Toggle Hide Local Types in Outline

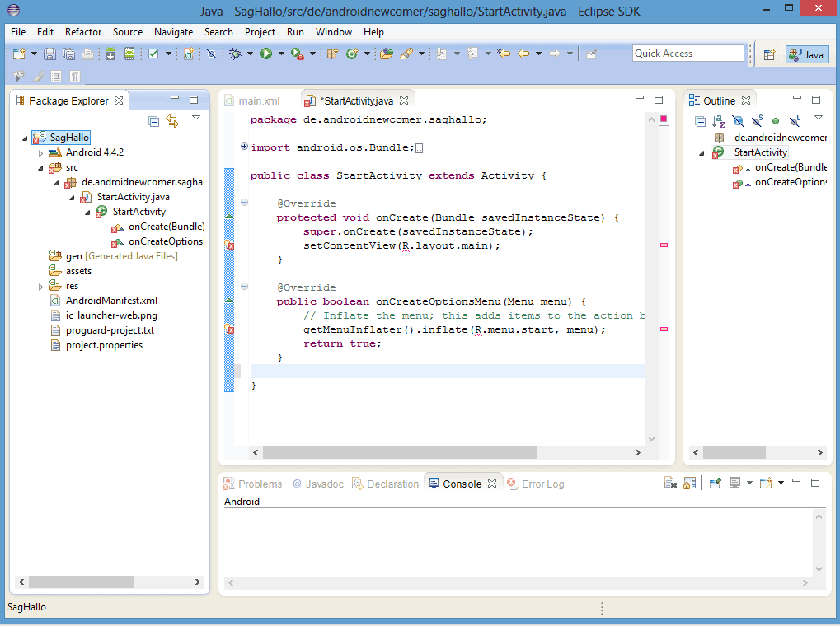click(x=795, y=122)
